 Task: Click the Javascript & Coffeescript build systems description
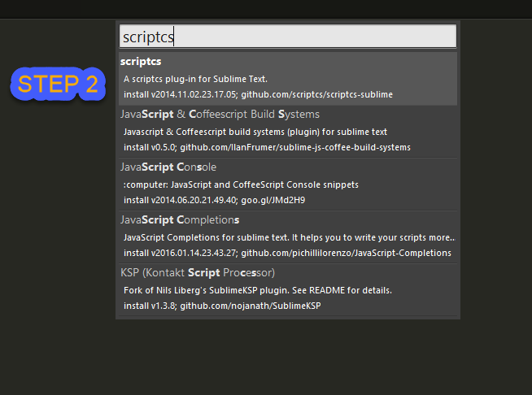pyautogui.click(x=255, y=132)
